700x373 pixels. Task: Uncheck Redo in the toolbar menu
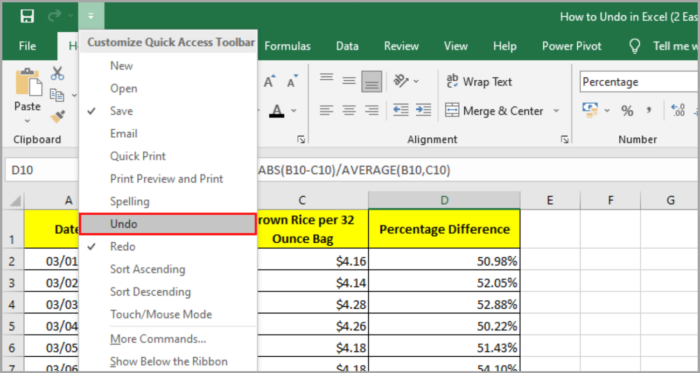(x=168, y=247)
